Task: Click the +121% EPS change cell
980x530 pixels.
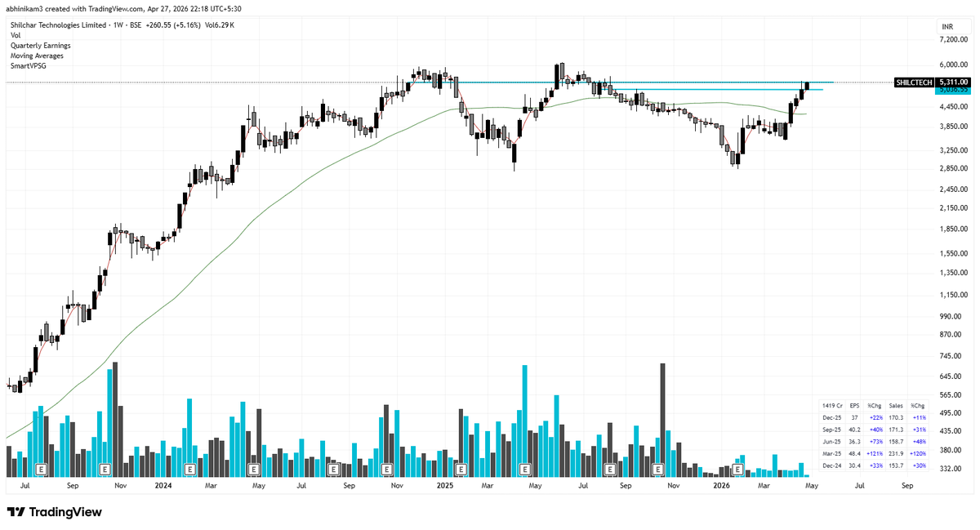Action: [x=875, y=452]
